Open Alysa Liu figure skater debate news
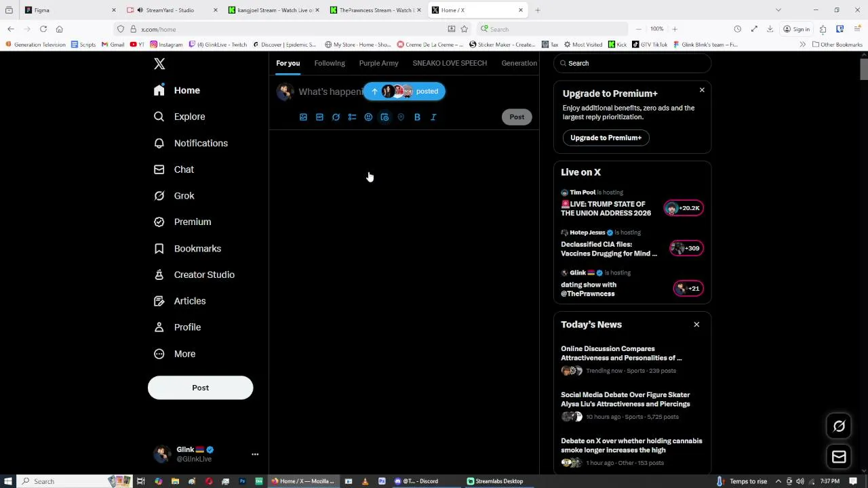This screenshot has width=868, height=488. point(625,399)
